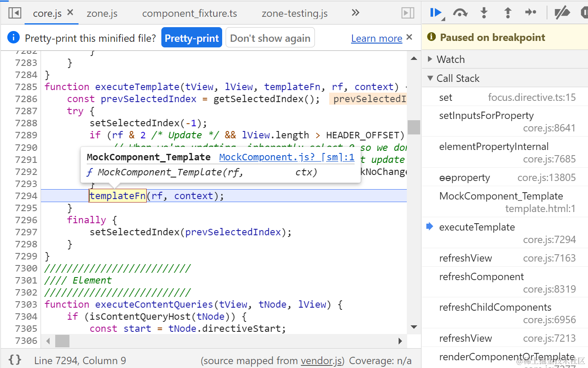The image size is (588, 368).
Task: Click the horizontal scrollbar thumb in code editor
Action: (x=62, y=341)
